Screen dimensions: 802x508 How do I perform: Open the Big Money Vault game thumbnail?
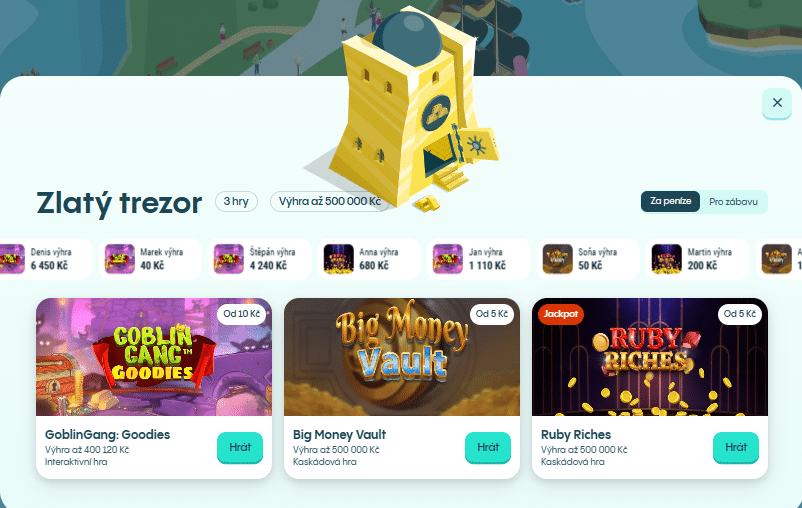(402, 357)
